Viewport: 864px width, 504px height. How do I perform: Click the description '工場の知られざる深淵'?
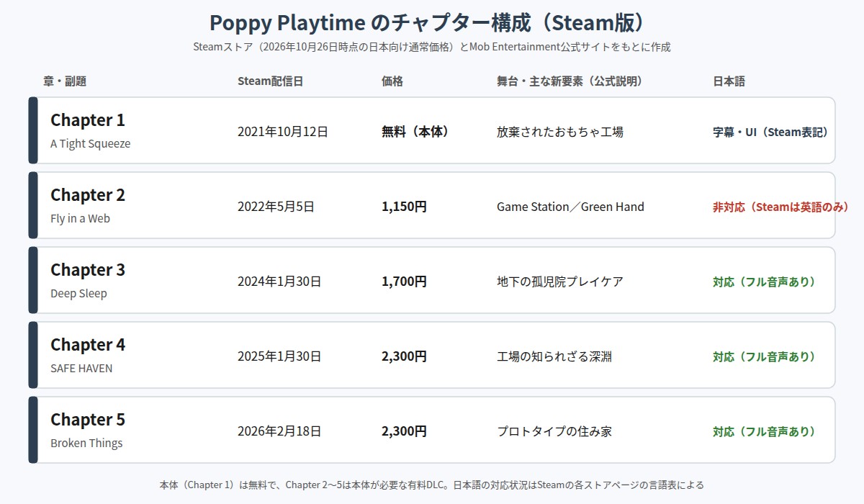[554, 356]
